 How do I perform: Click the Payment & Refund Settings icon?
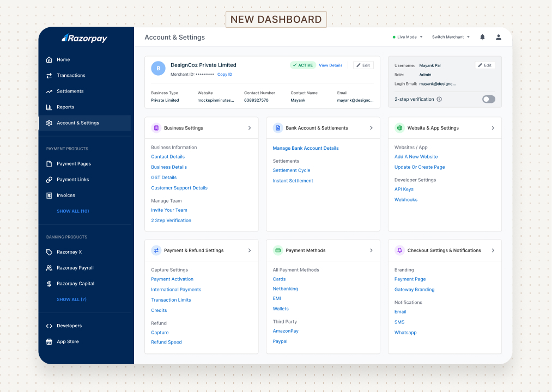[x=156, y=250]
